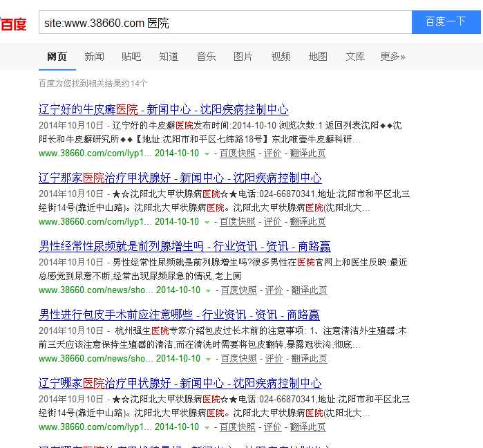The height and width of the screenshot is (448, 483).
Task: Switch to the 文库 tab
Action: click(x=355, y=57)
